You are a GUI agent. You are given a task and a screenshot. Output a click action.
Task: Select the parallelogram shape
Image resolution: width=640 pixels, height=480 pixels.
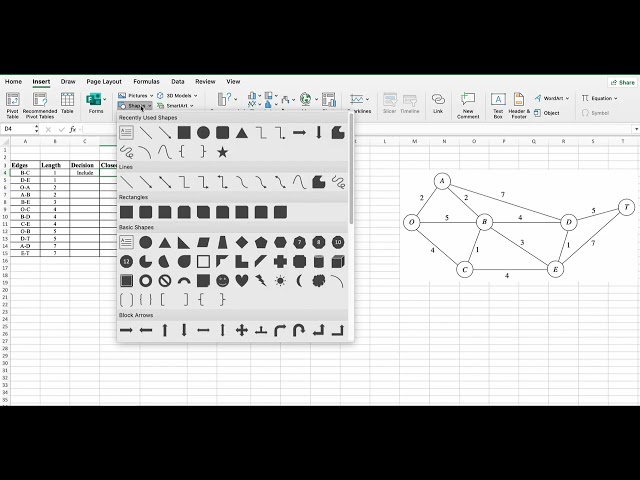pos(203,242)
